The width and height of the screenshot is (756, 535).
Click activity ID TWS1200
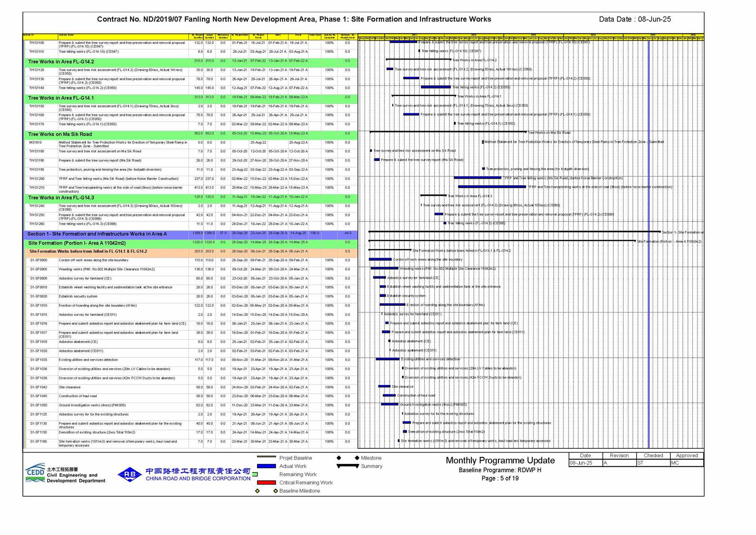tap(37, 179)
